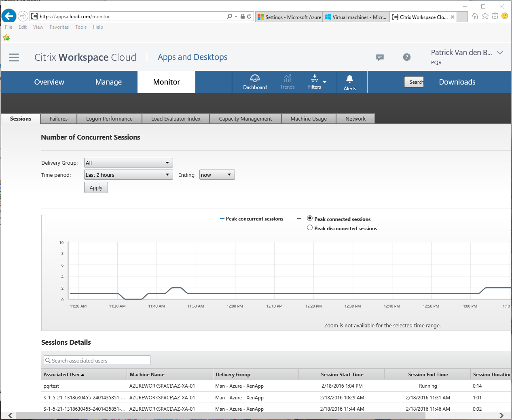Screen dimensions: 512x420
Task: Open the Favorites menu
Action: point(59,27)
